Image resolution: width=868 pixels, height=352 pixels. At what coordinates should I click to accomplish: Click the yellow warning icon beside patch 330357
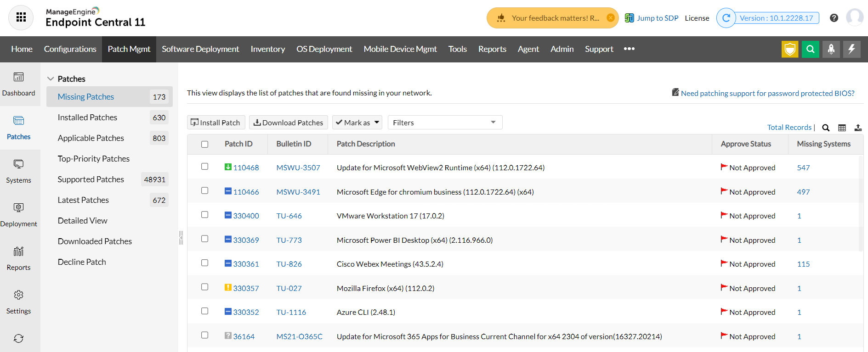pos(228,287)
